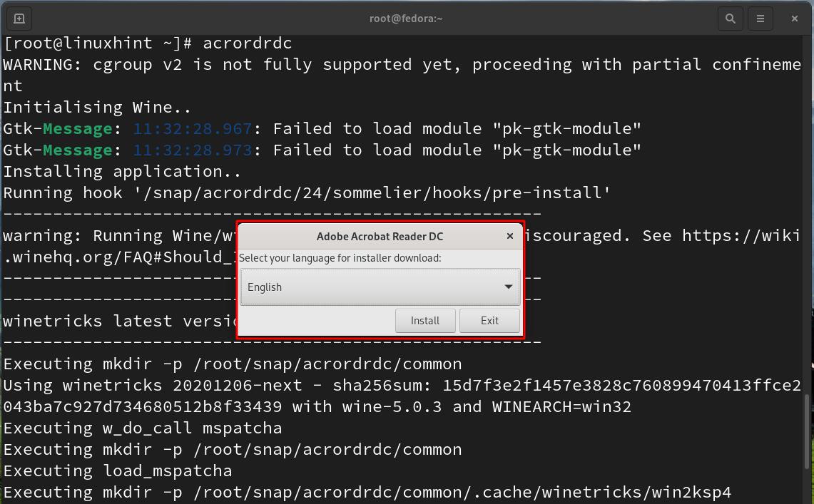Screen dimensions: 814x504
Task: Click the Adobe Acrobat Reader DC title bar
Action: coord(380,236)
